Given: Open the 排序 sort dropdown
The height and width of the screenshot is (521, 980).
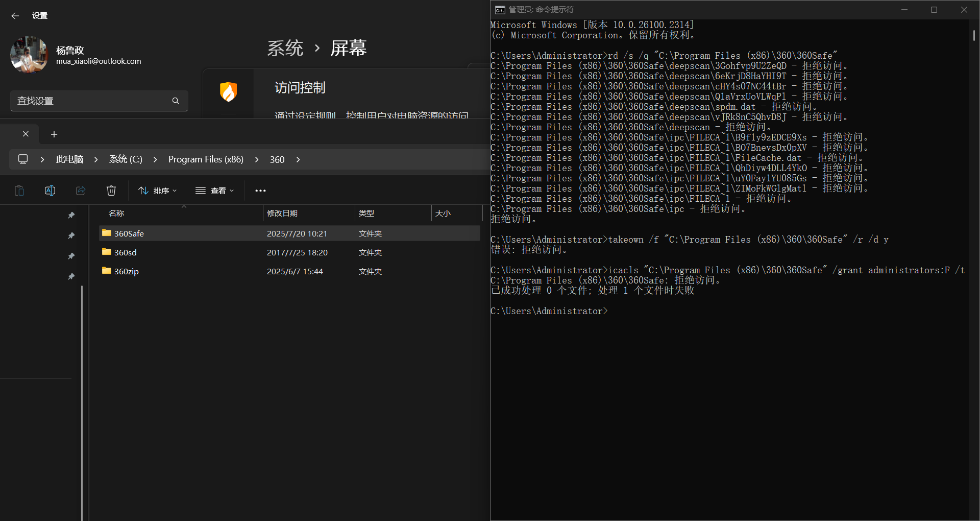Looking at the screenshot, I should pyautogui.click(x=158, y=191).
